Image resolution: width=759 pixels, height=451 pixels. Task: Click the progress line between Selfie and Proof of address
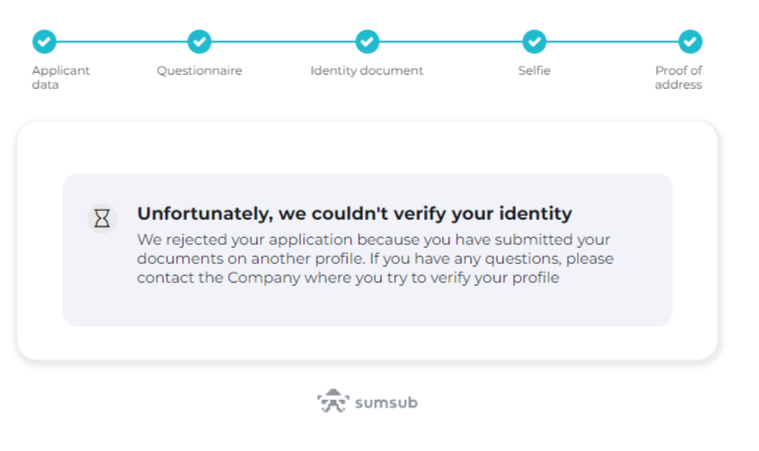[x=612, y=42]
